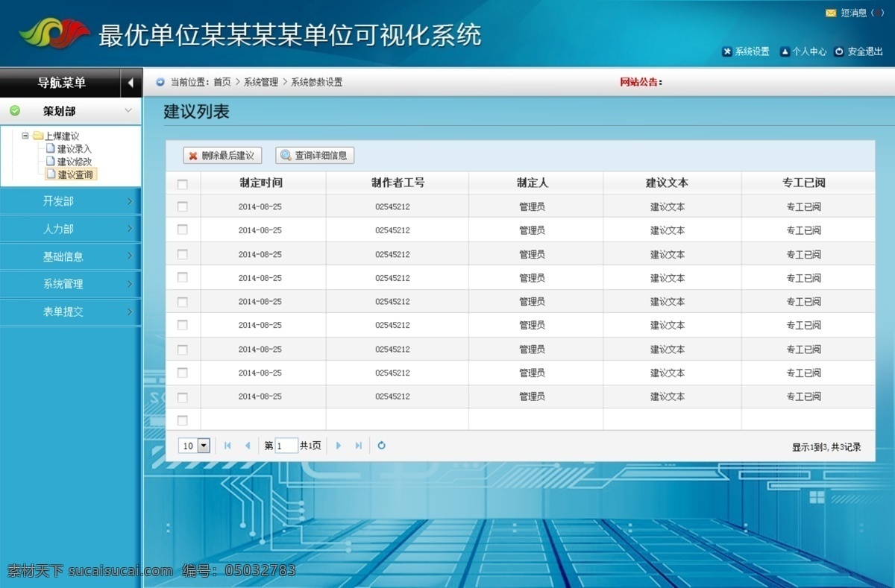Click the 系统设置 wrench icon

click(x=726, y=51)
